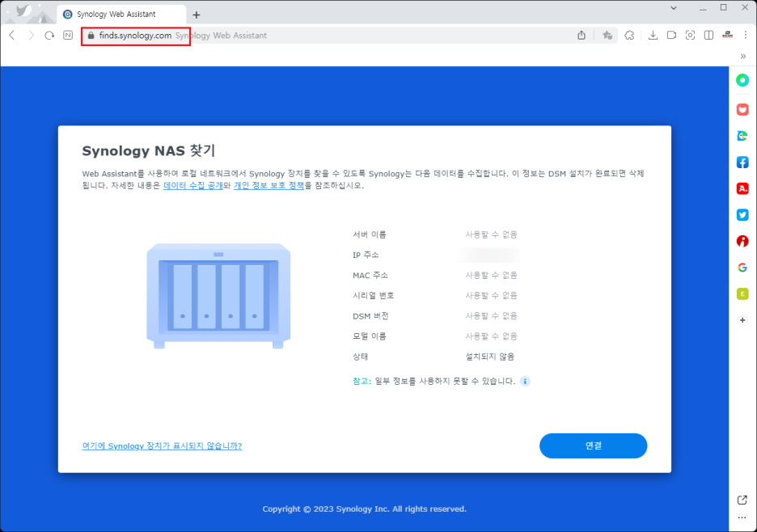Open the 데이터 수집 공개 link
This screenshot has height=532, width=757.
(x=193, y=185)
